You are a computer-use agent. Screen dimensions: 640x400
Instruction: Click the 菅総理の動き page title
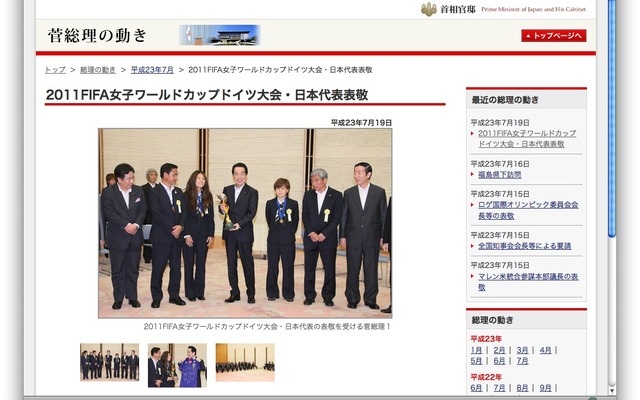pos(97,36)
